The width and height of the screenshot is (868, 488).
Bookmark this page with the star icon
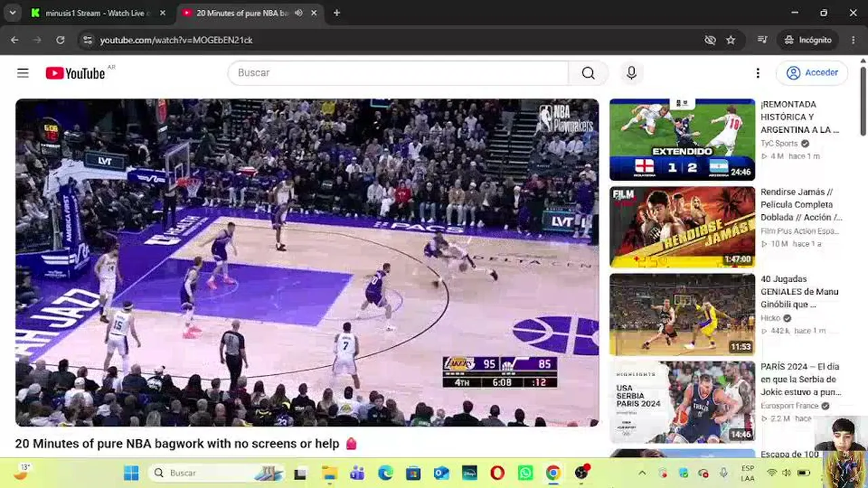[730, 40]
